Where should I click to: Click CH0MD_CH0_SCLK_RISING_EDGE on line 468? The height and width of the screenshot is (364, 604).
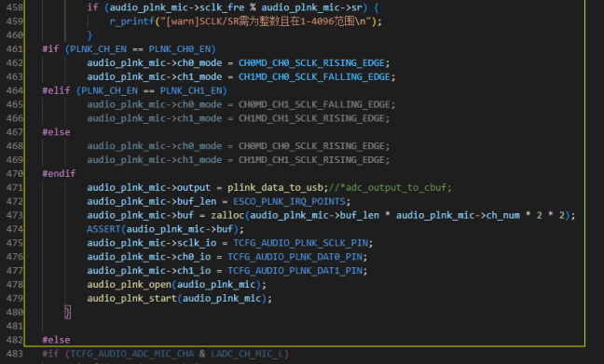pyautogui.click(x=311, y=146)
